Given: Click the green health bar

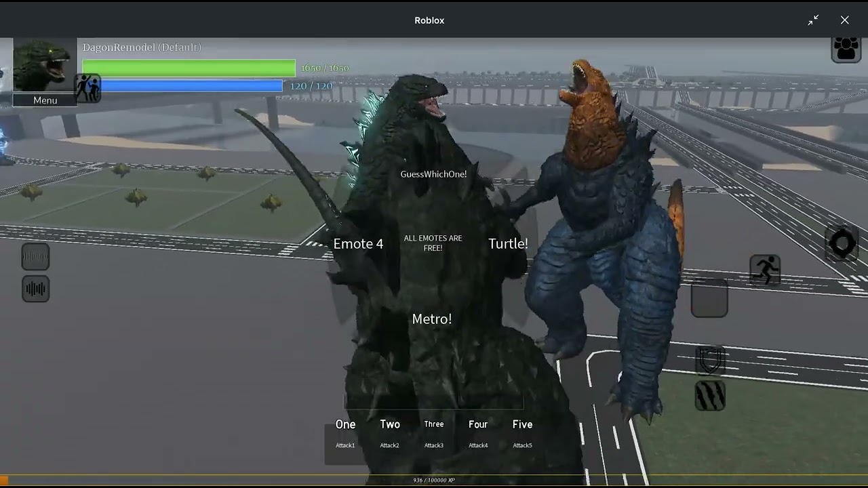Looking at the screenshot, I should click(189, 68).
